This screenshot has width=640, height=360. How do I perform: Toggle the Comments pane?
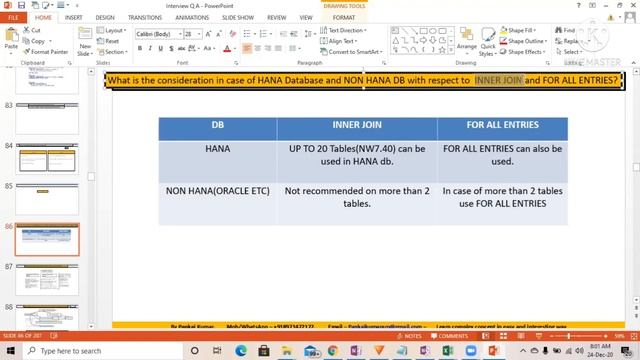[x=449, y=336]
